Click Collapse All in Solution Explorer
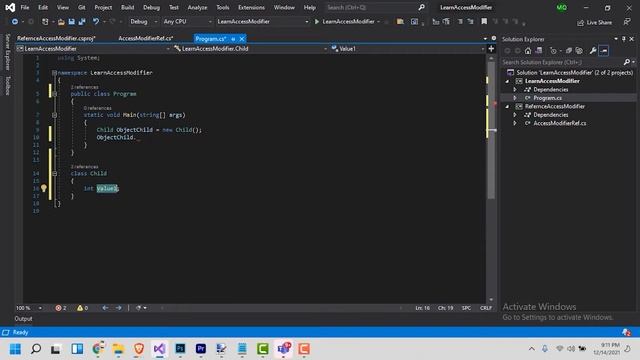The height and width of the screenshot is (360, 640). pos(569,51)
